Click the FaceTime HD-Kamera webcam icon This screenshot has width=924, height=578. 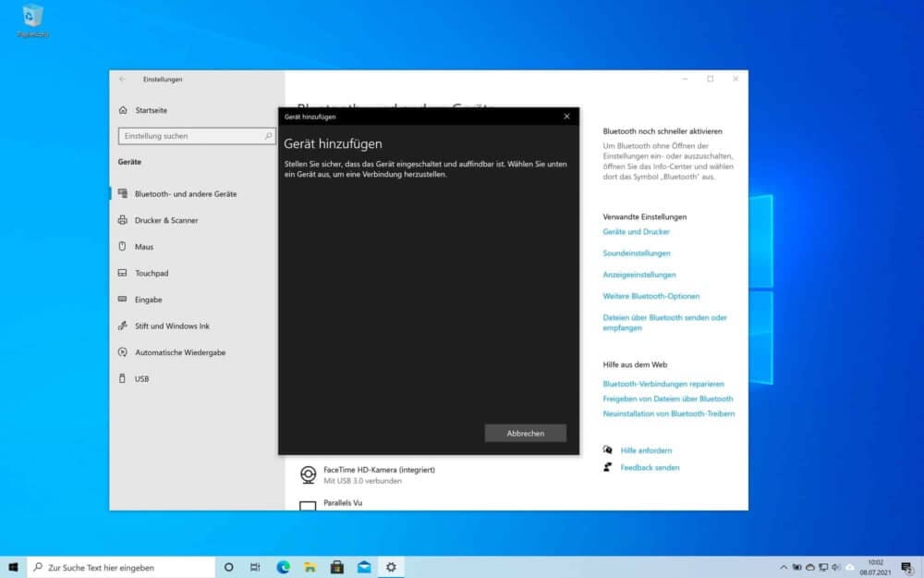pyautogui.click(x=309, y=474)
